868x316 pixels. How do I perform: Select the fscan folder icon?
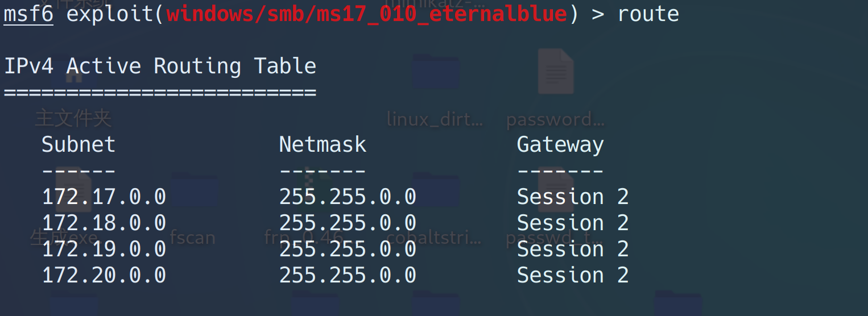tap(193, 190)
